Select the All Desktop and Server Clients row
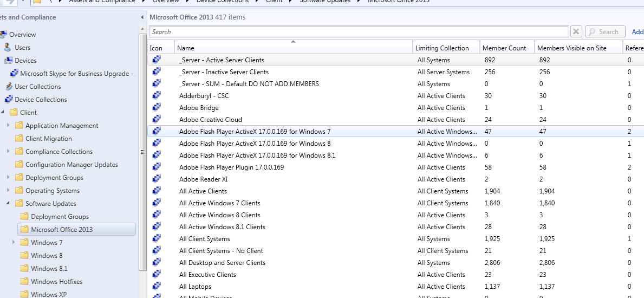Viewport: 644px width, 298px height. [395, 263]
